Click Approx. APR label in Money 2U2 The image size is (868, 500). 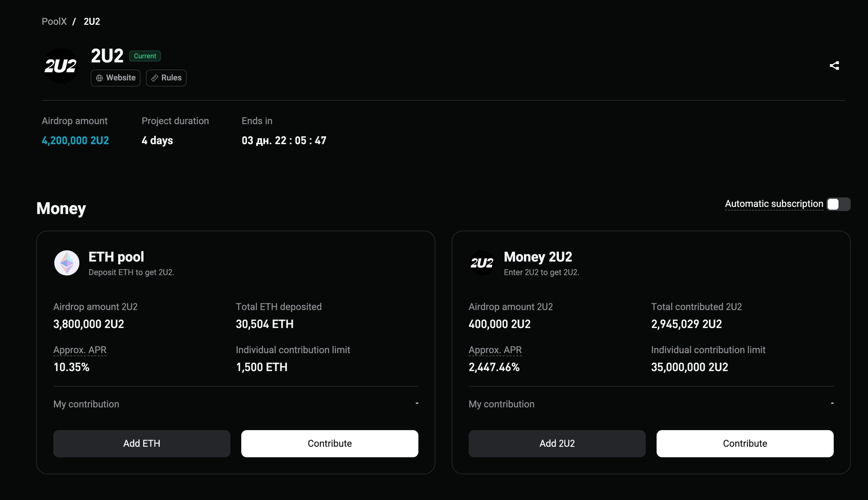[495, 350]
